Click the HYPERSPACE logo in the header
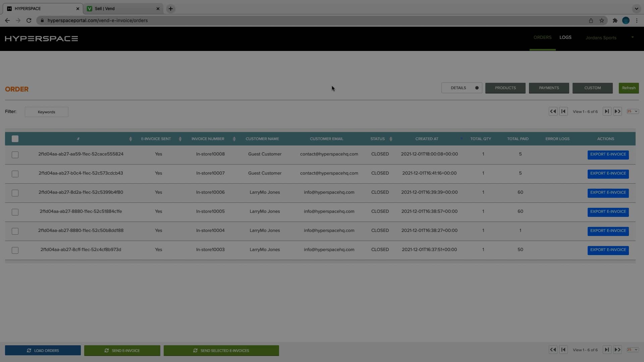This screenshot has height=362, width=644. 41,38
